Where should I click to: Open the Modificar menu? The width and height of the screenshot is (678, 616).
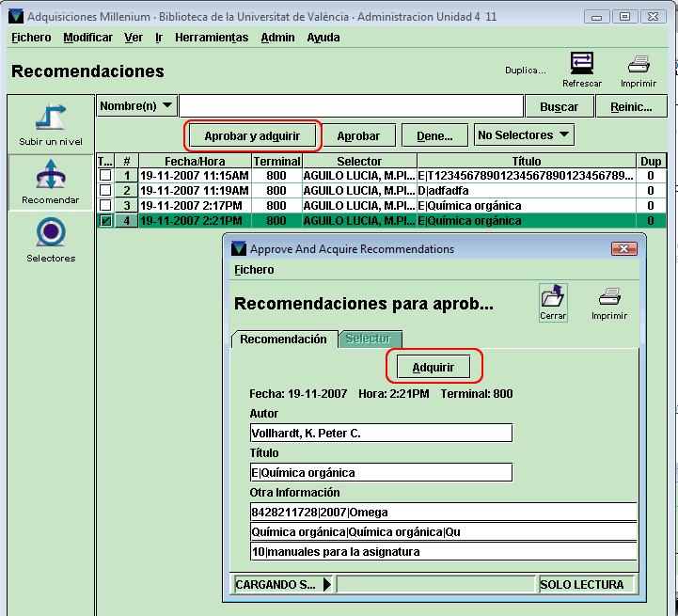click(x=87, y=38)
